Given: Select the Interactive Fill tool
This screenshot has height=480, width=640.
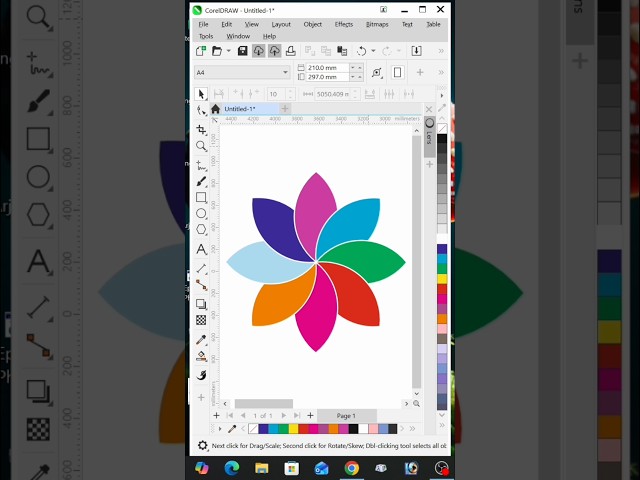Looking at the screenshot, I should point(201,356).
